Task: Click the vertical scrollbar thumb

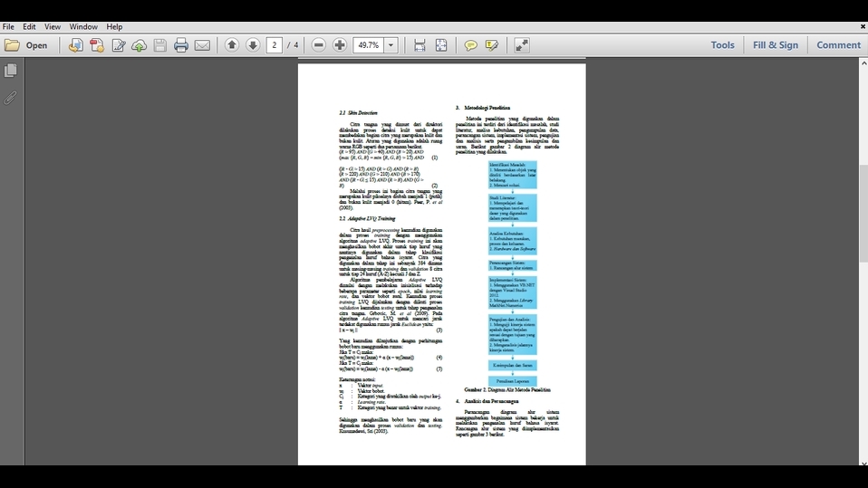Action: (863, 214)
